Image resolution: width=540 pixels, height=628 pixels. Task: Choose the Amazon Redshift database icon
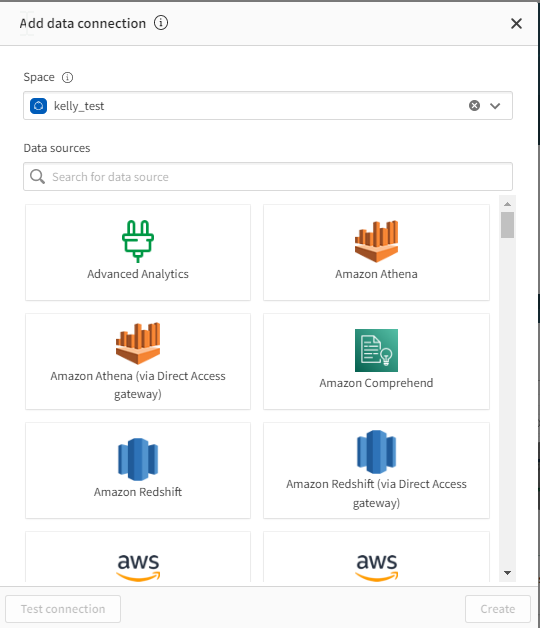[138, 459]
